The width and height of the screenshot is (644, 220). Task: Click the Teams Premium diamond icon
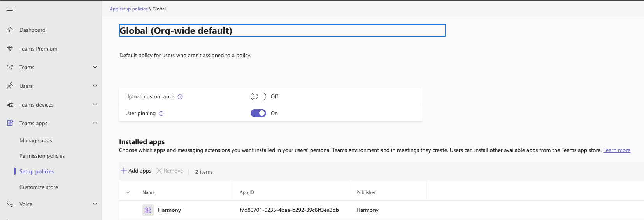coord(10,48)
